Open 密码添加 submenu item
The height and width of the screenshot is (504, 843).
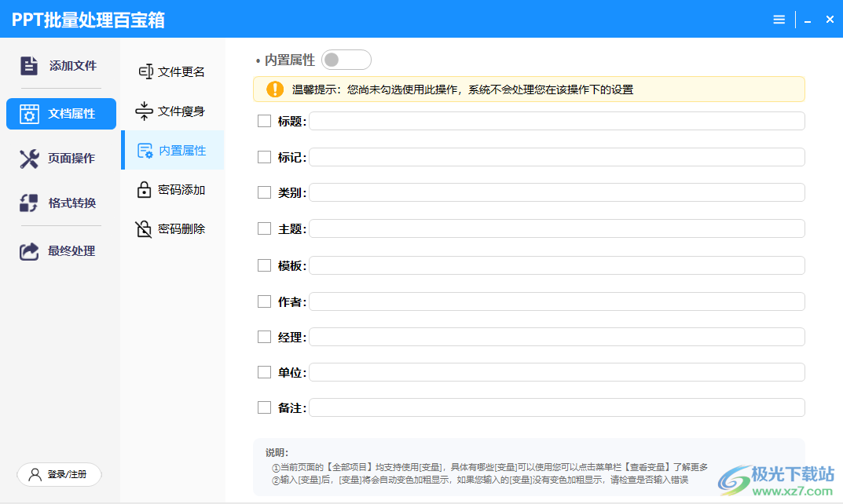[173, 190]
